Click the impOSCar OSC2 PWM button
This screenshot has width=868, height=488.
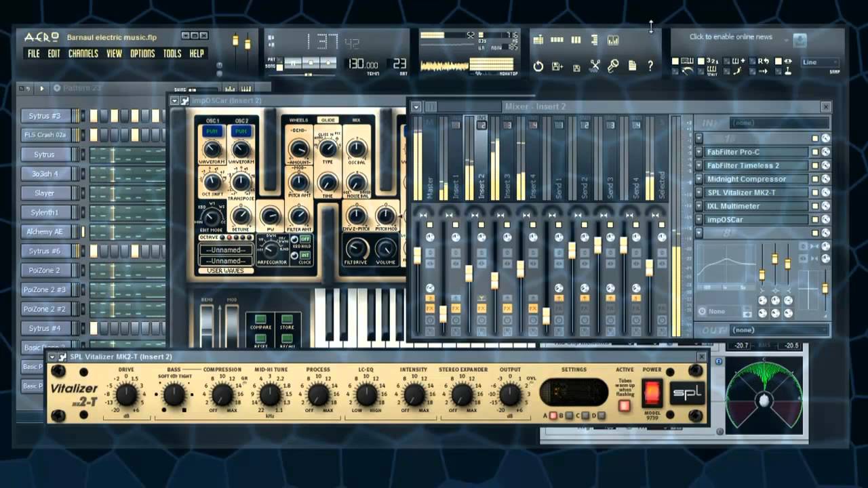point(241,131)
